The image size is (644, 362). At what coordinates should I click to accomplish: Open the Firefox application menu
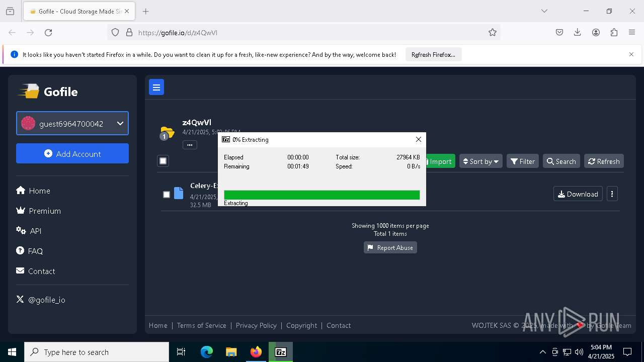coord(632,32)
